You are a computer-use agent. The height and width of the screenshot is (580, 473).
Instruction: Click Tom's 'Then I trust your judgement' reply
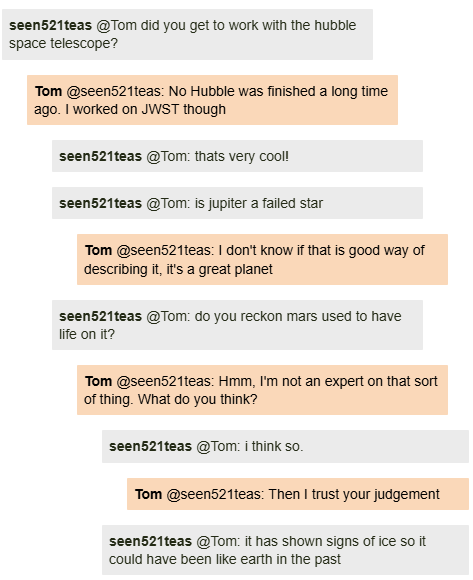pyautogui.click(x=298, y=494)
